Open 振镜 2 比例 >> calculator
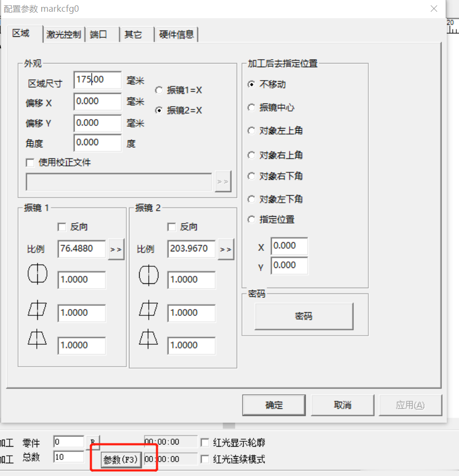Viewport: 459px width, 476px height. pyautogui.click(x=226, y=249)
